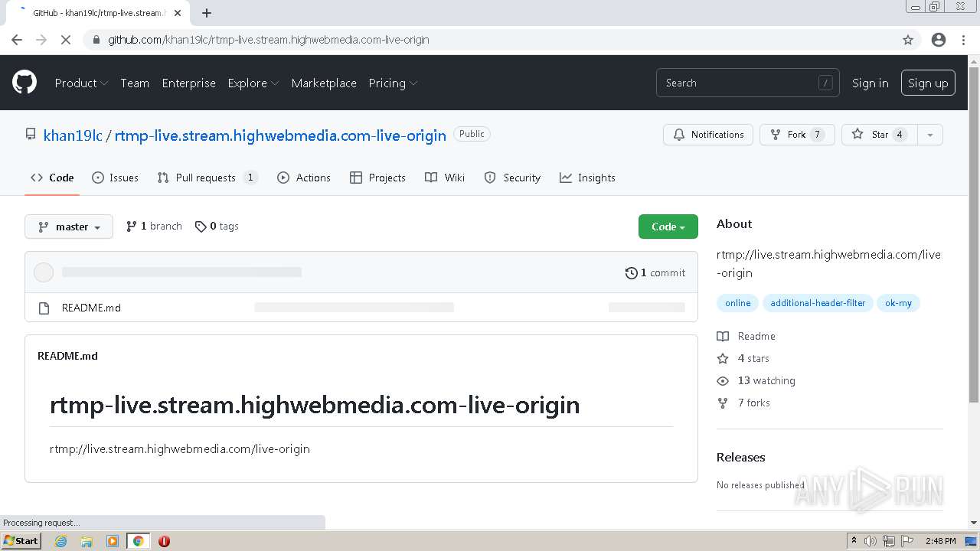Screen dimensions: 980x551
Task: Click the Sign in link
Action: (x=871, y=83)
